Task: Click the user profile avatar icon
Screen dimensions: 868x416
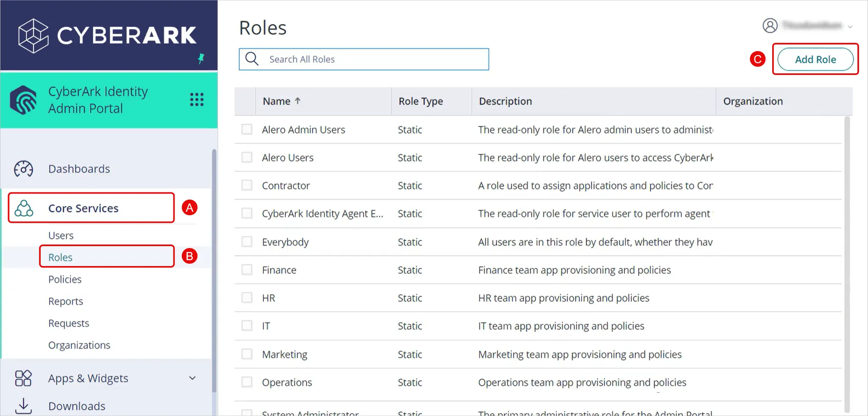Action: (770, 25)
